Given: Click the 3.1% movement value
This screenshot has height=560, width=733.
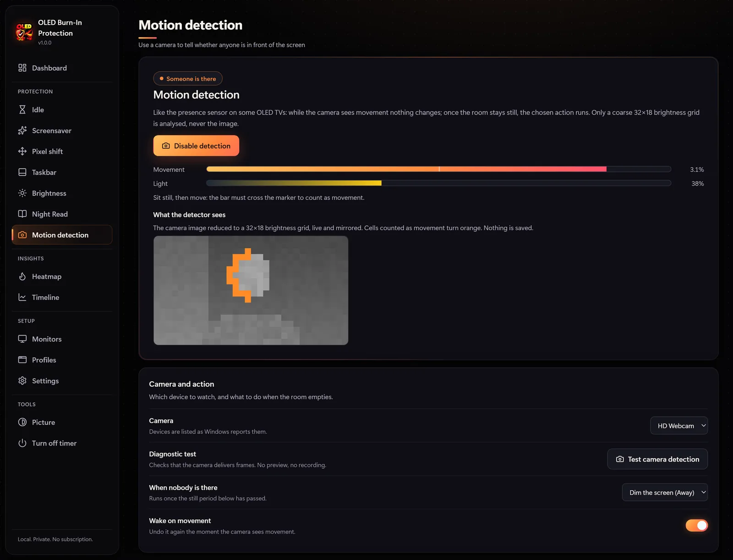Looking at the screenshot, I should [x=697, y=170].
